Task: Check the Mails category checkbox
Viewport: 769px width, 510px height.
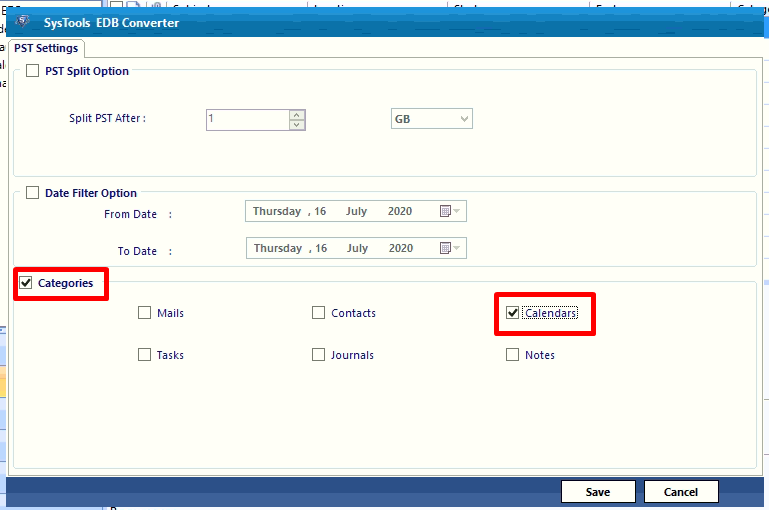Action: click(x=144, y=313)
